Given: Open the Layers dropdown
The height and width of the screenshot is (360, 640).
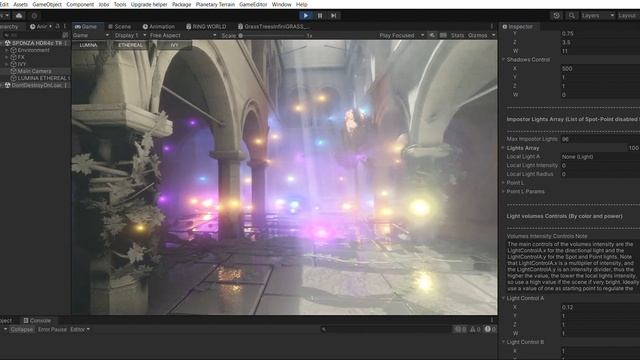Looking at the screenshot, I should 597,16.
